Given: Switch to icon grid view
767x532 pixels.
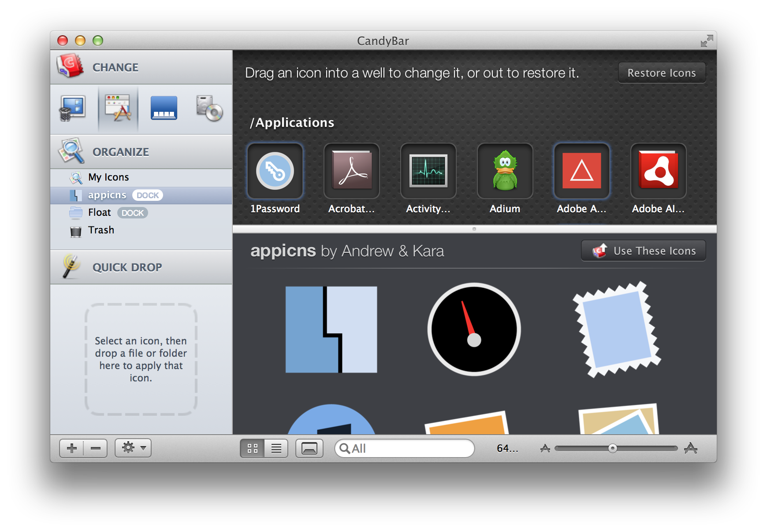Looking at the screenshot, I should tap(252, 448).
